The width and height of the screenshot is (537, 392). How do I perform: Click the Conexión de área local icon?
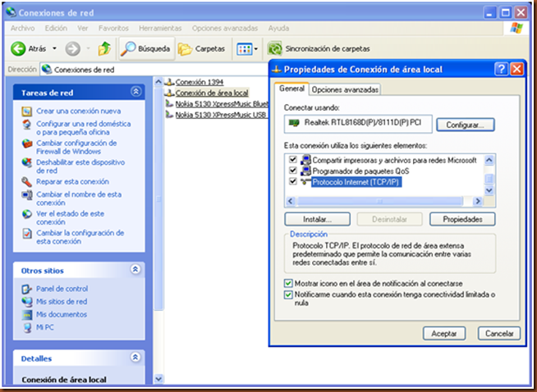pos(169,93)
